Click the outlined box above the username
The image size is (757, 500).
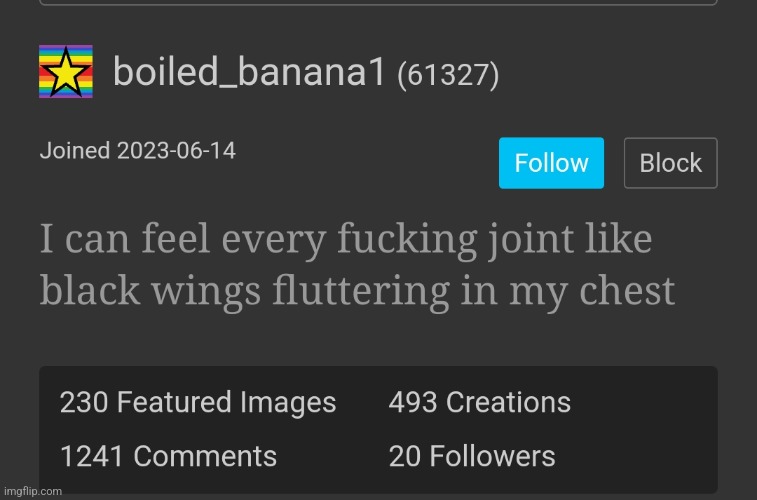click(x=378, y=3)
